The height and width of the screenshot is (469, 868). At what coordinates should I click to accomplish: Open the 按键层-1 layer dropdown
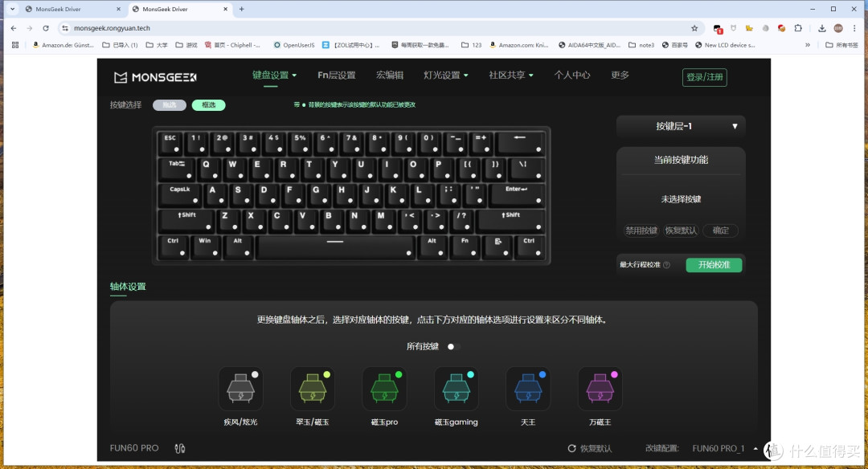(681, 127)
